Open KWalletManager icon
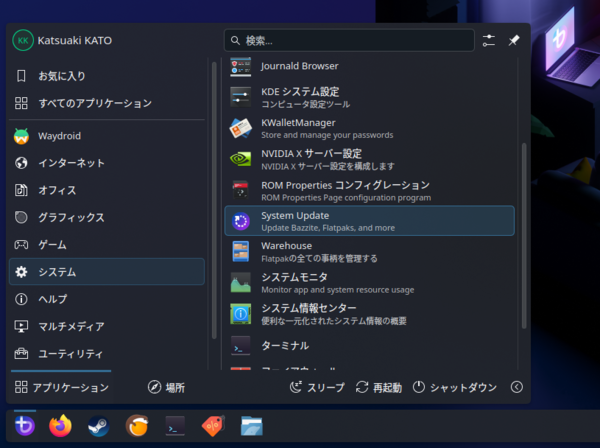600x448 pixels. click(240, 128)
